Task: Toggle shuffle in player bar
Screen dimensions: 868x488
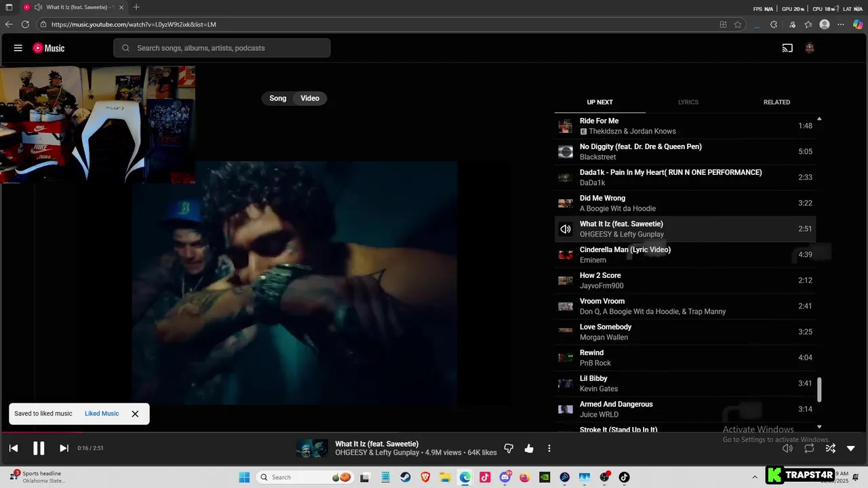Action: pos(830,448)
